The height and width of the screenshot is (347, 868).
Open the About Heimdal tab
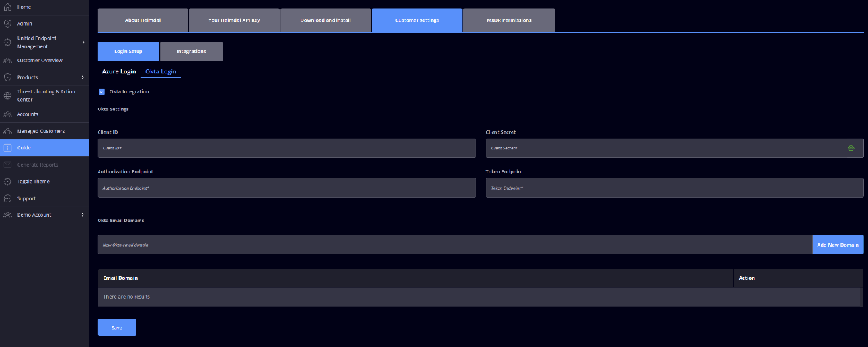click(x=143, y=20)
